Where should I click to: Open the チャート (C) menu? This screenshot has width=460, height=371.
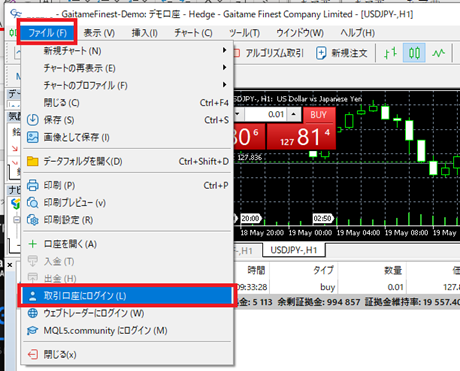click(x=193, y=33)
